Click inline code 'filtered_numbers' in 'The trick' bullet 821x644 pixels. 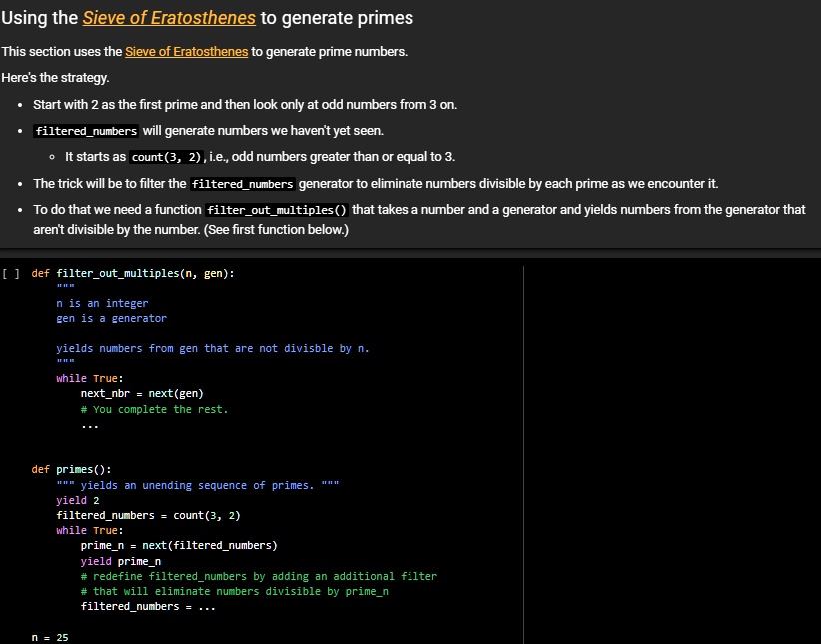pos(242,184)
